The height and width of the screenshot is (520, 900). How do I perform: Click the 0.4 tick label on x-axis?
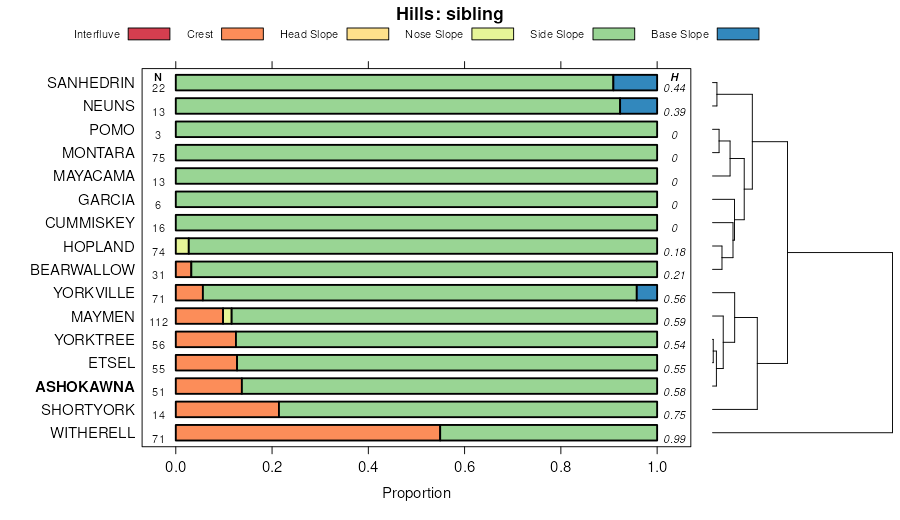click(x=368, y=466)
